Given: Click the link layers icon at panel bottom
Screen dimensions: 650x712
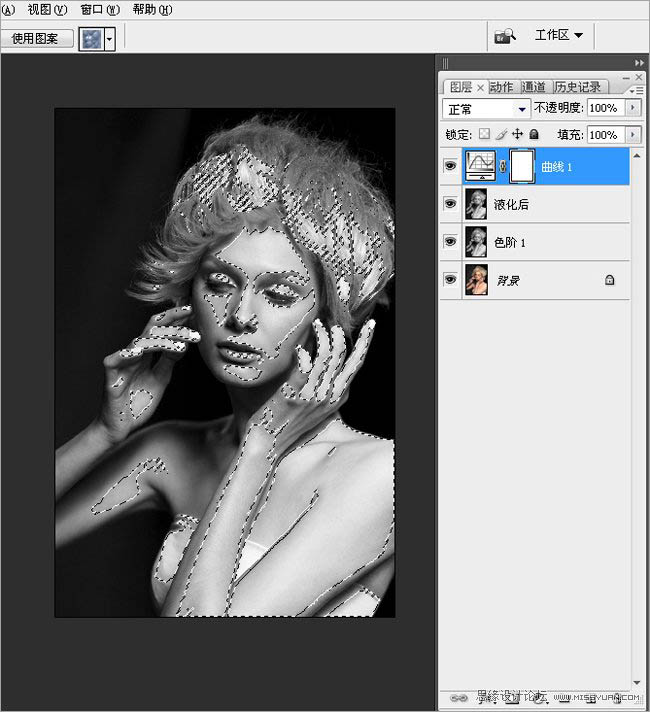Looking at the screenshot, I should click(460, 697).
